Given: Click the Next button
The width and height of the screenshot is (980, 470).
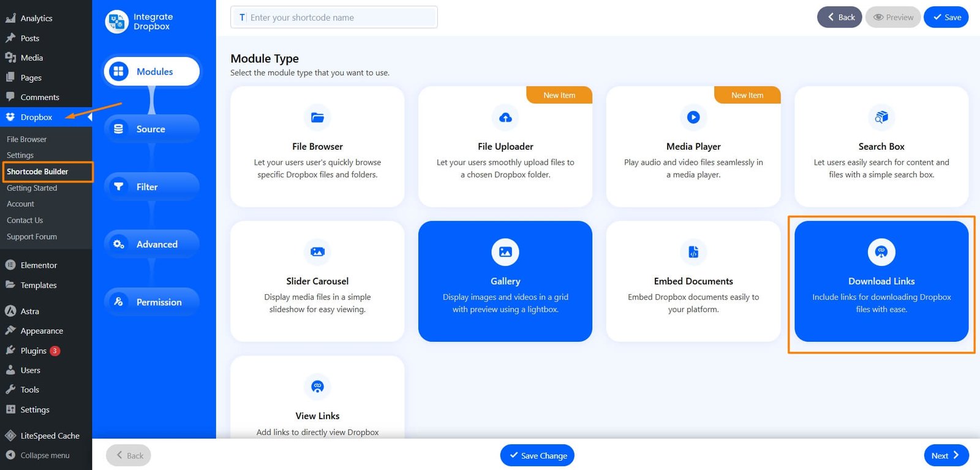Looking at the screenshot, I should 946,455.
